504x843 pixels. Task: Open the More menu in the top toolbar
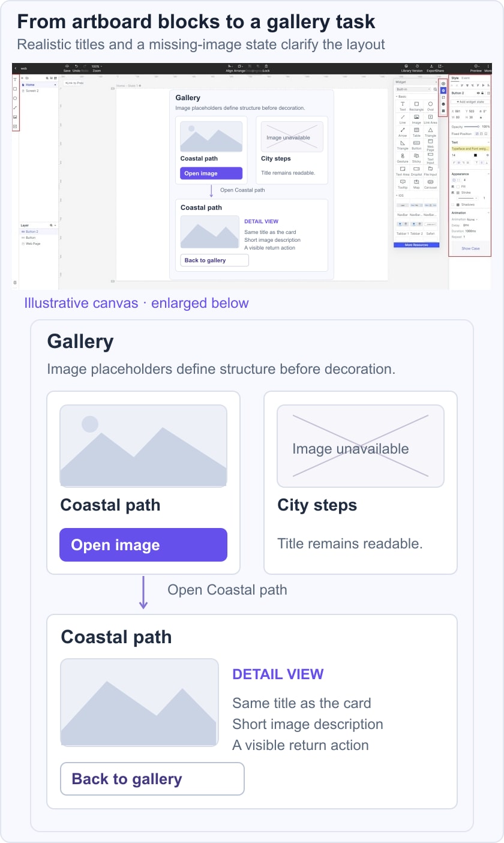(x=488, y=68)
